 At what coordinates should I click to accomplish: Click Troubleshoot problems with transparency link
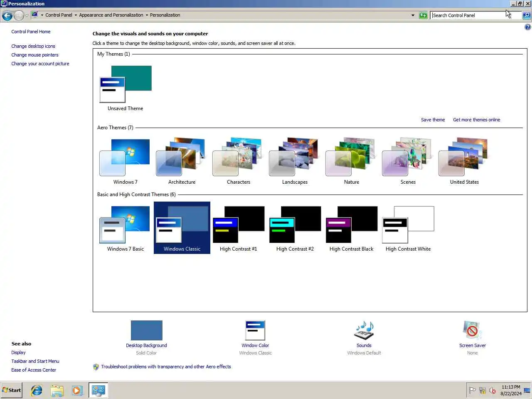coord(166,367)
